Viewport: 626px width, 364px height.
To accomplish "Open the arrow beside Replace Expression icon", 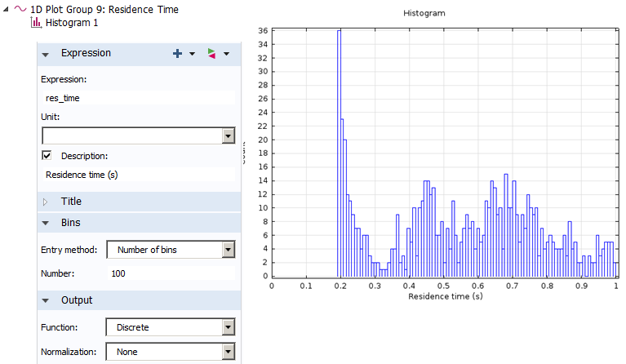I will [x=226, y=54].
